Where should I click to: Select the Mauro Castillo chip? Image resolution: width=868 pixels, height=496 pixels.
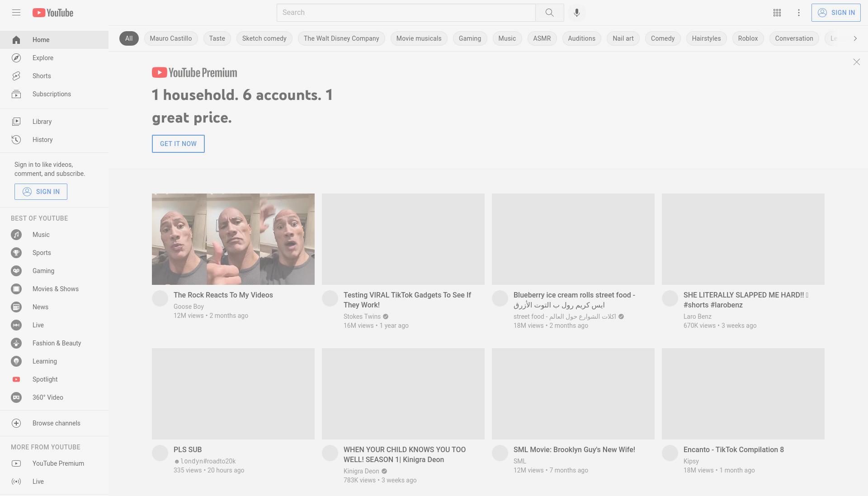point(171,38)
